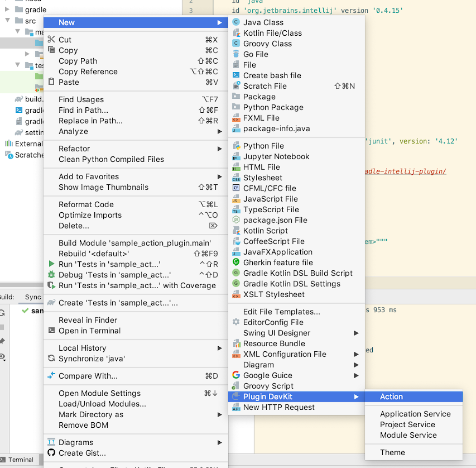Select Kotlin Script entry
Image resolution: width=476 pixels, height=468 pixels.
(296, 231)
